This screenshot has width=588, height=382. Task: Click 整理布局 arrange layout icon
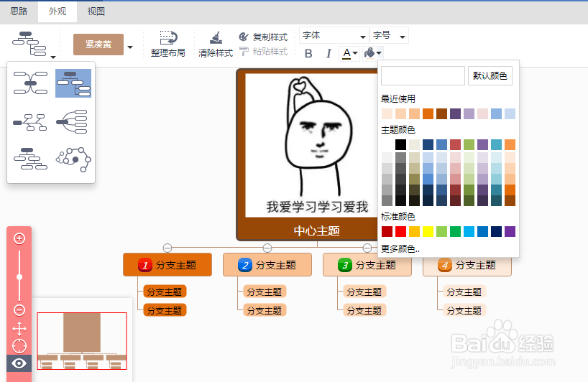tap(168, 39)
